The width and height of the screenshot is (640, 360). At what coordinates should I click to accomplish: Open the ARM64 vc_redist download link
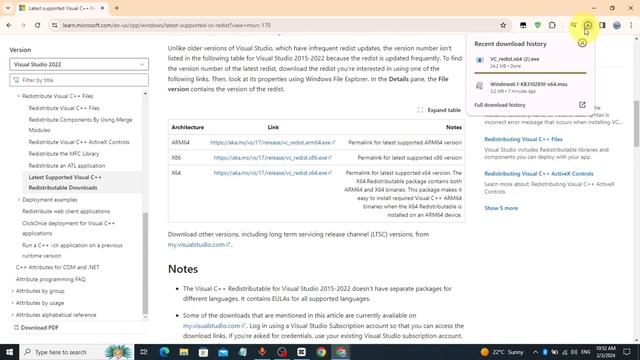272,142
